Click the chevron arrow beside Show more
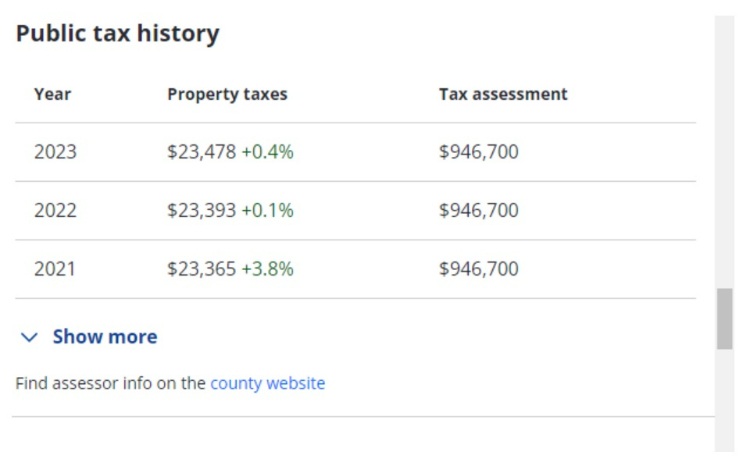The image size is (750, 466). (29, 338)
